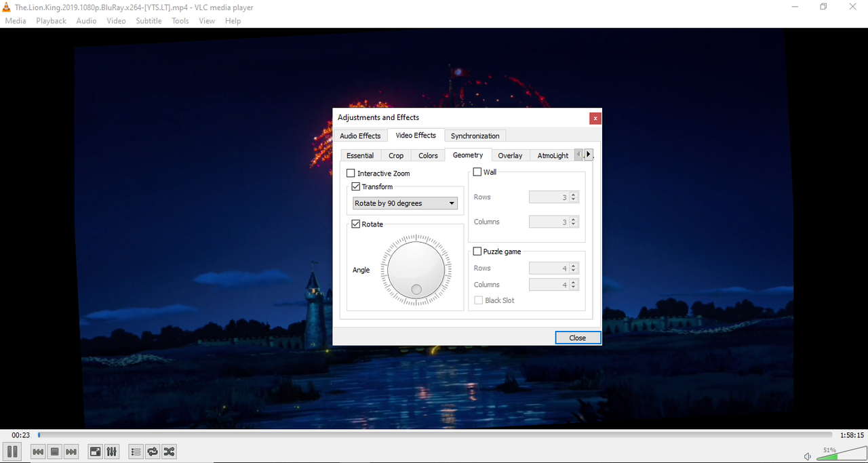Screen dimensions: 868x463
Task: Switch to Audio Effects tab
Action: [360, 136]
